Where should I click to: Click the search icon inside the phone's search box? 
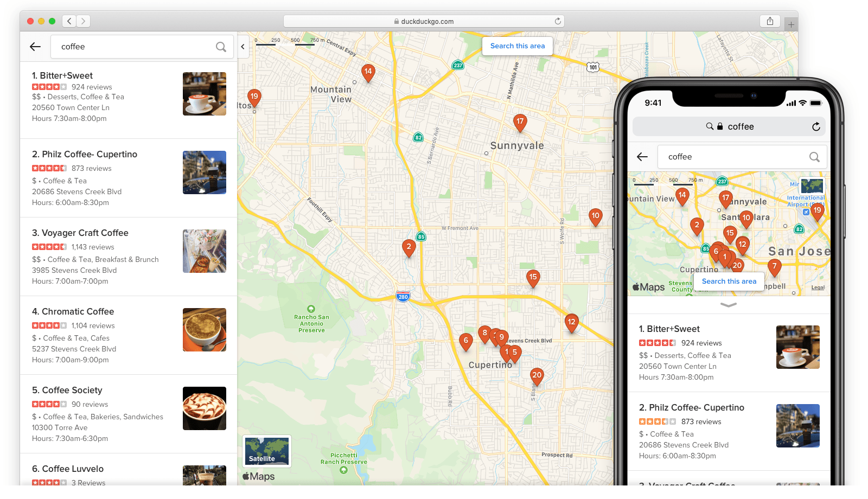tap(814, 157)
